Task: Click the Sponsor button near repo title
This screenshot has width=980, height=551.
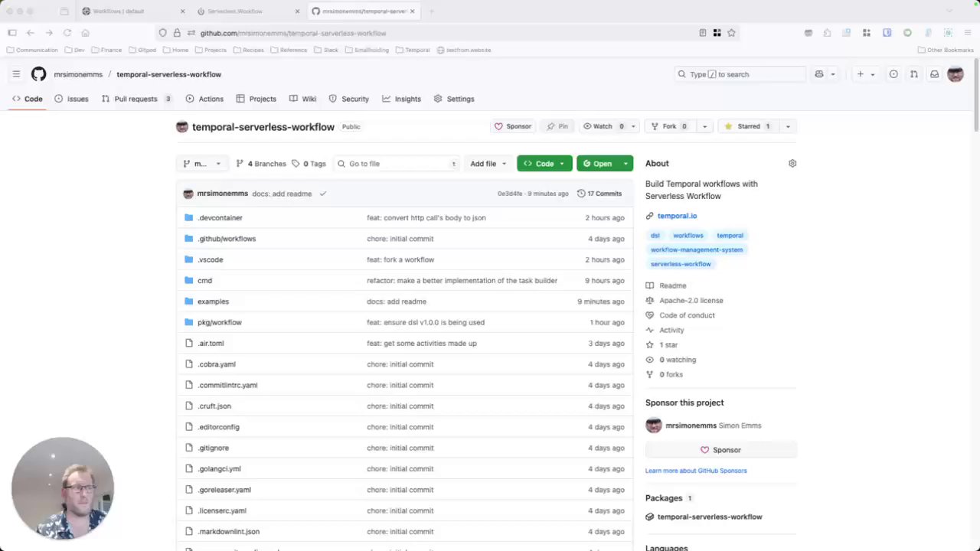Action: 513,126
